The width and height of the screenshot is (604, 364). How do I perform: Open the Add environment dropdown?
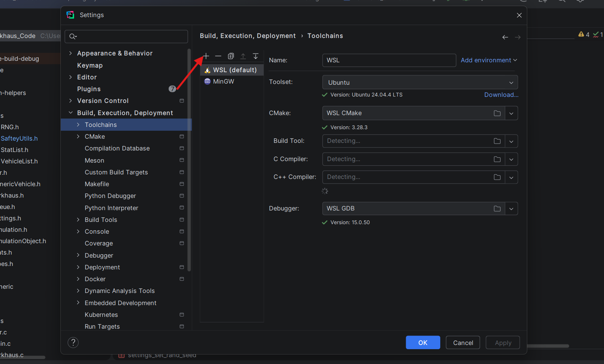click(x=489, y=60)
